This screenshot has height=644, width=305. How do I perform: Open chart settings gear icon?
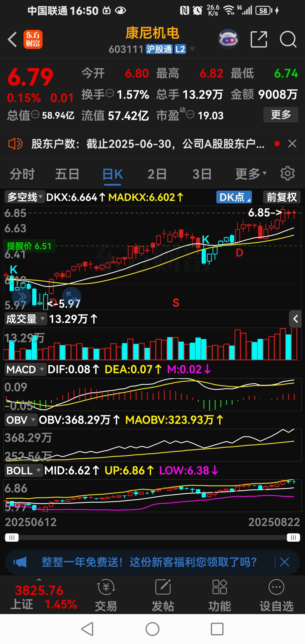tap(287, 173)
